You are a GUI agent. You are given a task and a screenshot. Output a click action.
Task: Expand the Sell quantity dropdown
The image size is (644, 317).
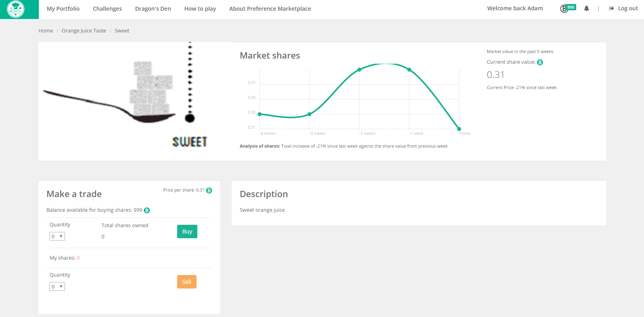[57, 287]
